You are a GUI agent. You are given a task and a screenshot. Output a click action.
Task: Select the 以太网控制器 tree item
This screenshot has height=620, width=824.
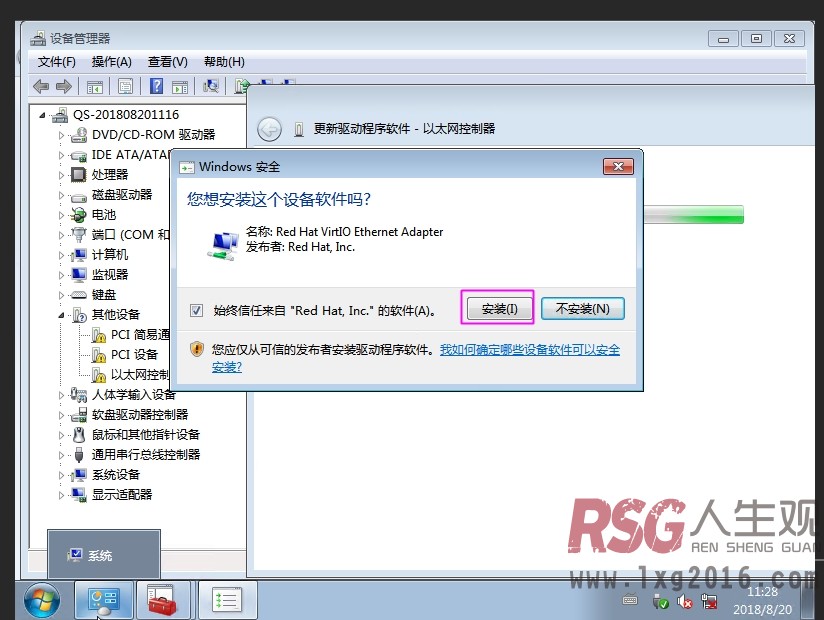click(140, 375)
